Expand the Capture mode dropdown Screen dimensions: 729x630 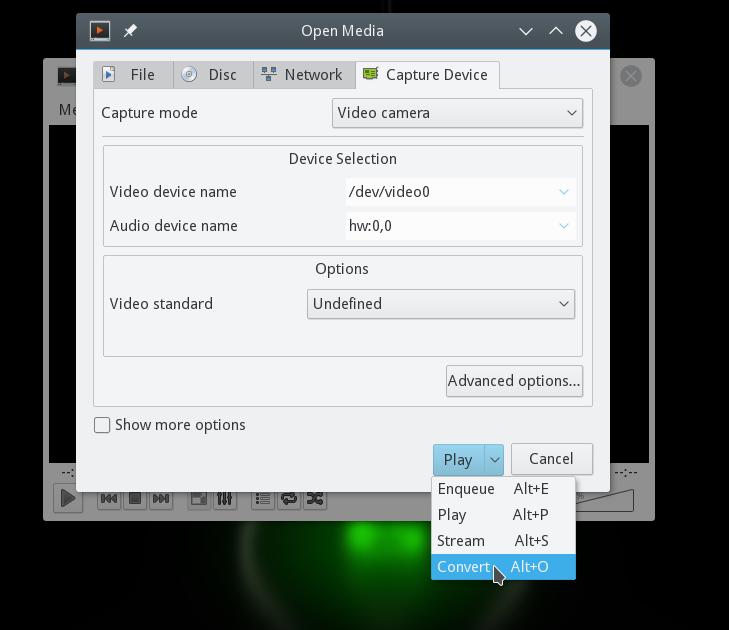tap(457, 113)
